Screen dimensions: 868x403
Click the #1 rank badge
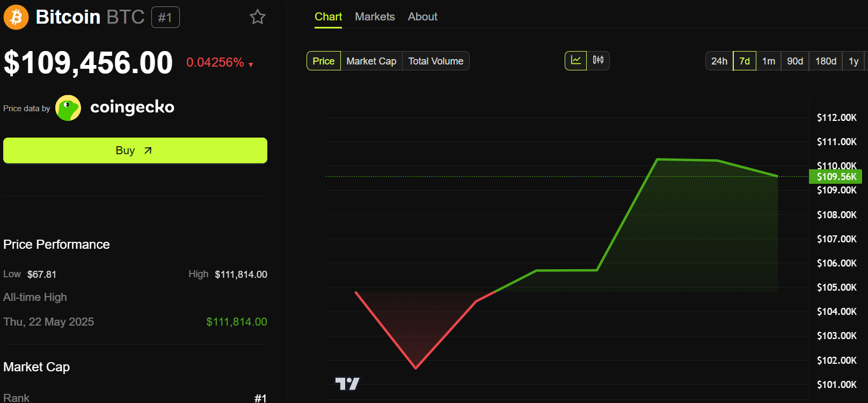tap(165, 17)
